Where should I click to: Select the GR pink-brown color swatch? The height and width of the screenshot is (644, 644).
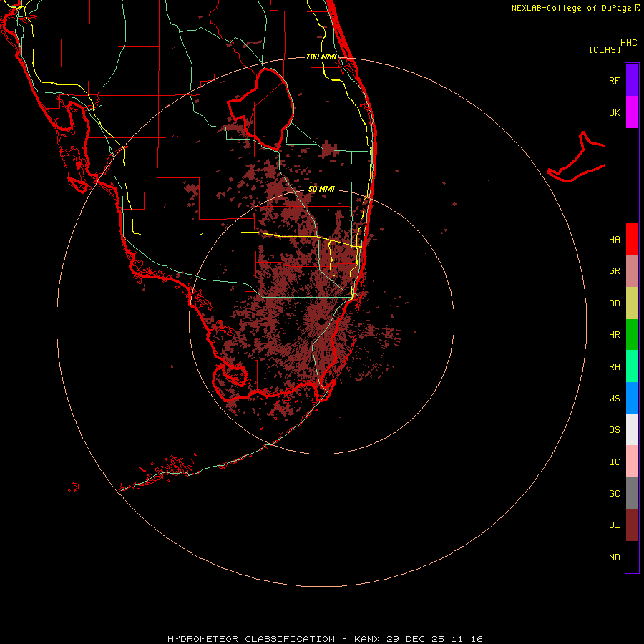(x=632, y=270)
